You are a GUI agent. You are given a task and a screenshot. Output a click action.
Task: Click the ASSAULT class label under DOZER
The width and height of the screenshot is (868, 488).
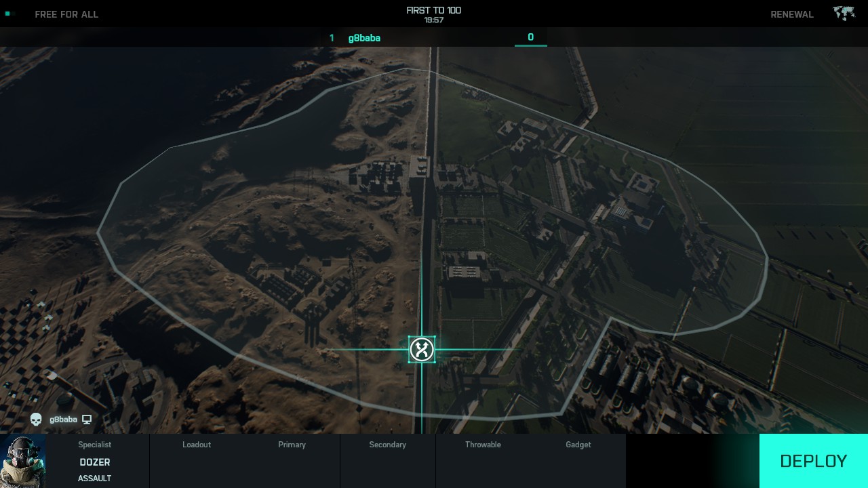(95, 479)
